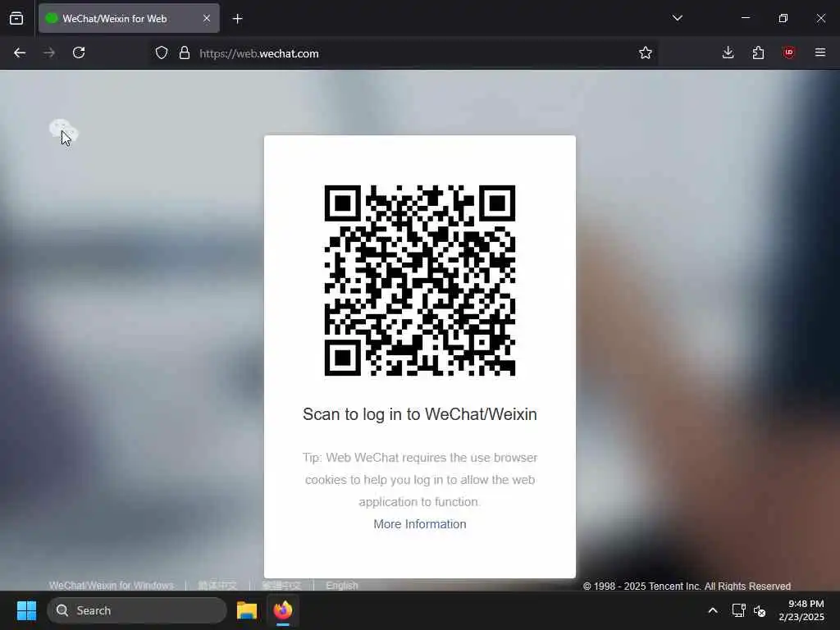This screenshot has height=630, width=840.
Task: Open Firefox View at the tab bar's left
Action: 16,18
